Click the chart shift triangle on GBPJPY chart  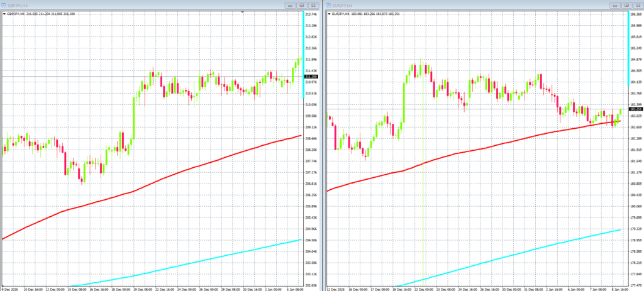pos(242,12)
